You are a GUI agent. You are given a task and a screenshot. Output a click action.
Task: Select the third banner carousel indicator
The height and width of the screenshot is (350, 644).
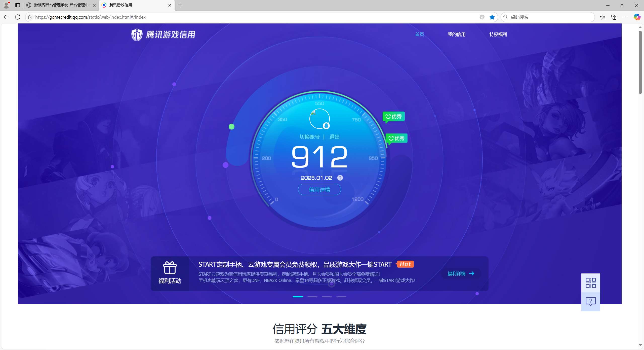tap(327, 297)
